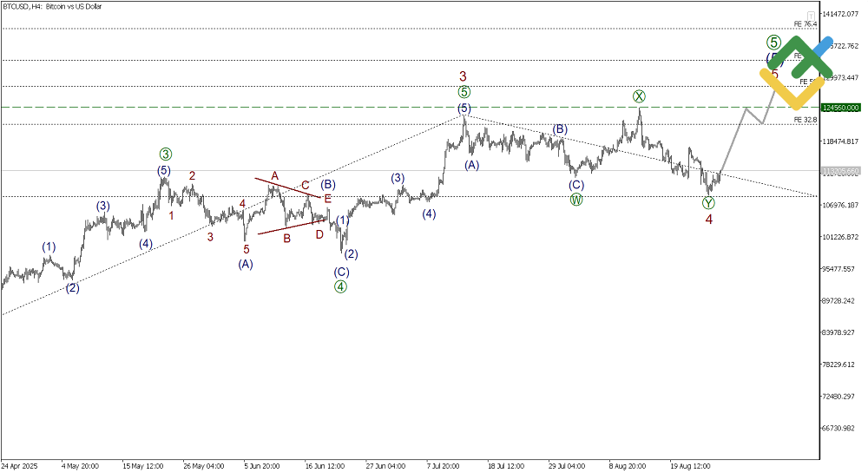
Task: Select the circled green X wave marker
Action: [x=639, y=97]
